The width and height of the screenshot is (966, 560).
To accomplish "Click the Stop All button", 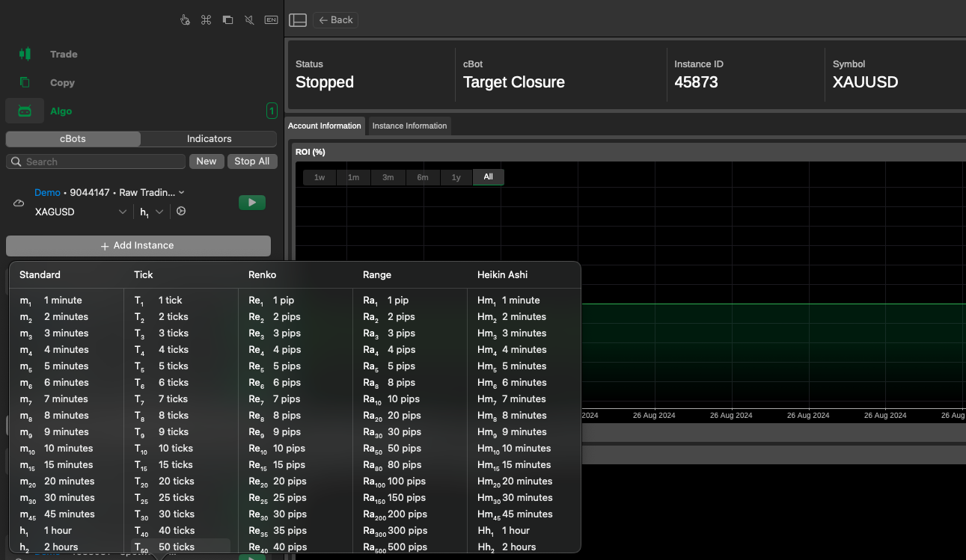I will point(252,161).
